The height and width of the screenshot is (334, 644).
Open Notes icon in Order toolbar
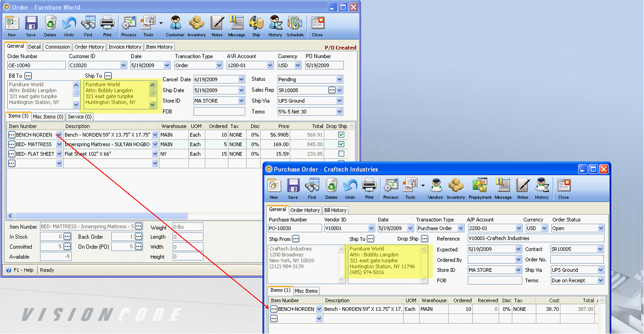[217, 23]
